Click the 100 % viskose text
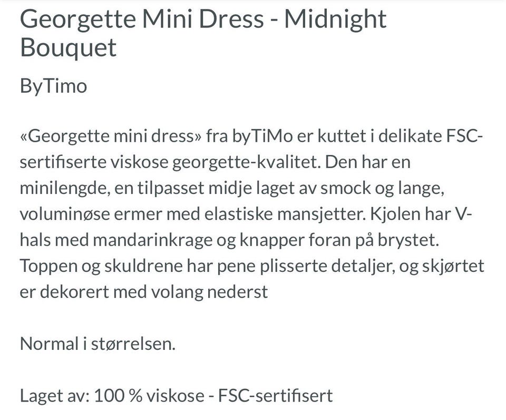The image size is (506, 420). (149, 396)
